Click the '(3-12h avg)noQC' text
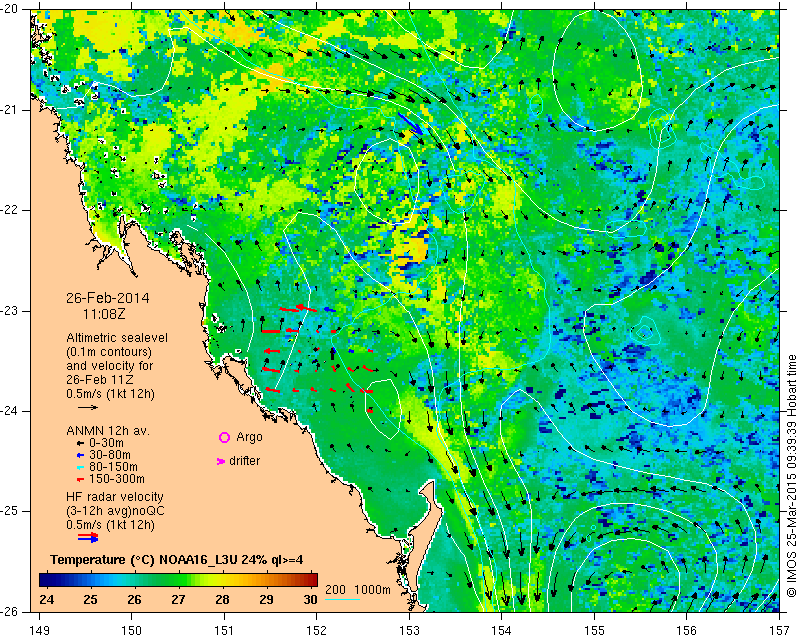 (x=115, y=511)
